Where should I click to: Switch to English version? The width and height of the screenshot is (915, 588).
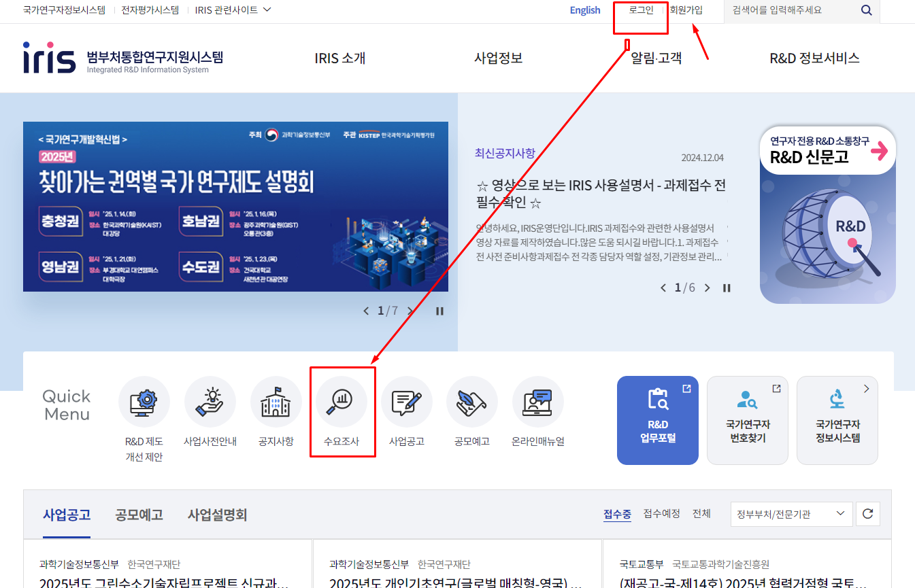coord(585,10)
